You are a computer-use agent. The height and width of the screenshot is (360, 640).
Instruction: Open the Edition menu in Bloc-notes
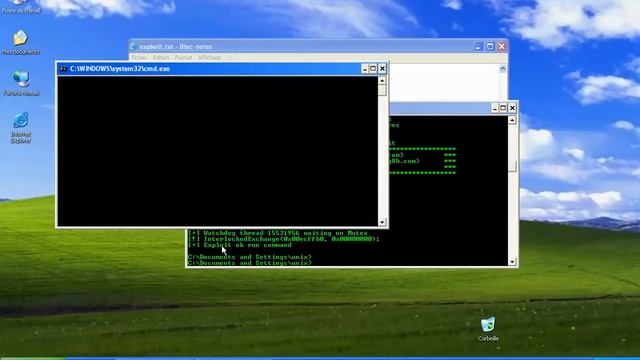coord(161,58)
